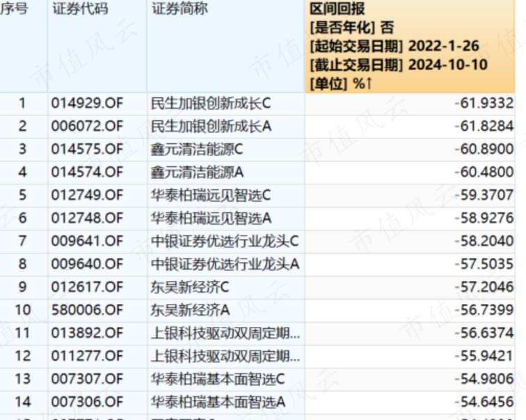
Task: Select fund code 012748.OF
Action: 87,218
